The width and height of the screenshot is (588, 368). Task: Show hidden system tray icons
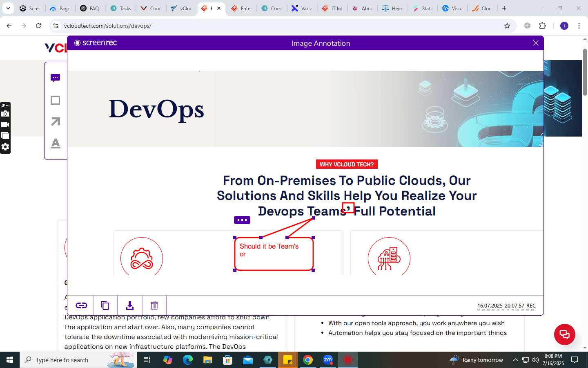[515, 360]
